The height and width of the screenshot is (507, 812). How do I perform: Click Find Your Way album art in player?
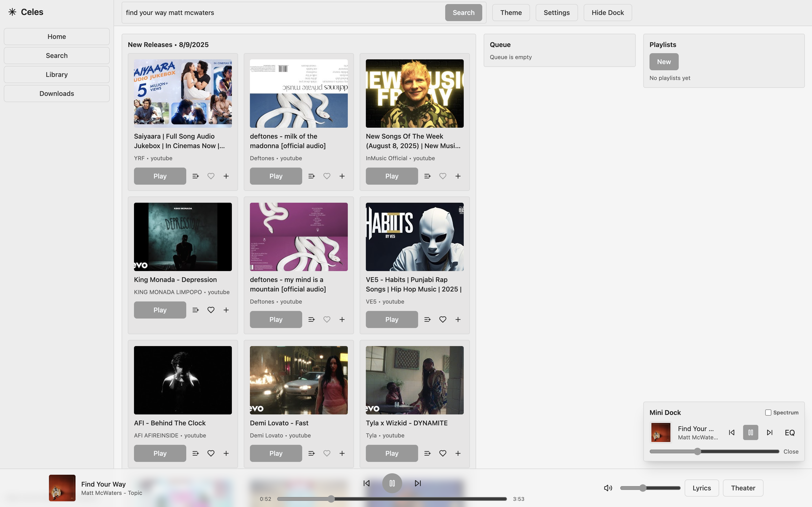pos(62,488)
